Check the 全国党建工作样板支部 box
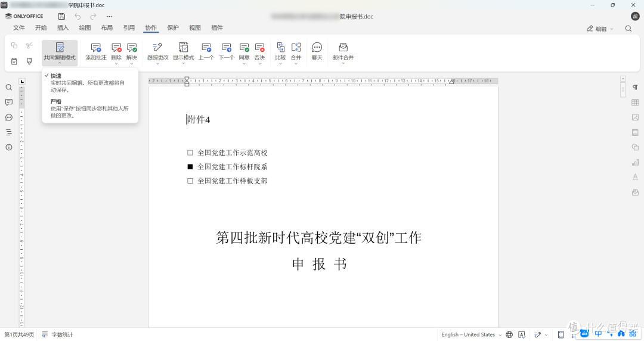 [190, 181]
